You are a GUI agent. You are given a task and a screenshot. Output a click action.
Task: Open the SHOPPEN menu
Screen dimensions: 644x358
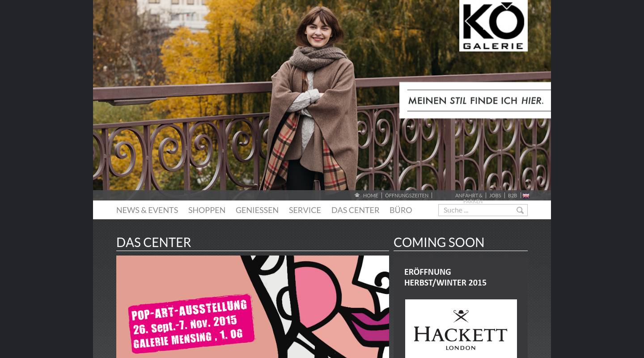[207, 210]
